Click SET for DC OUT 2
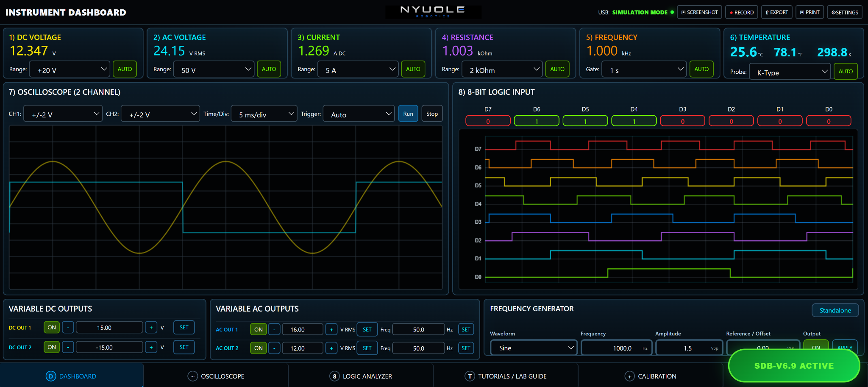 click(x=184, y=347)
